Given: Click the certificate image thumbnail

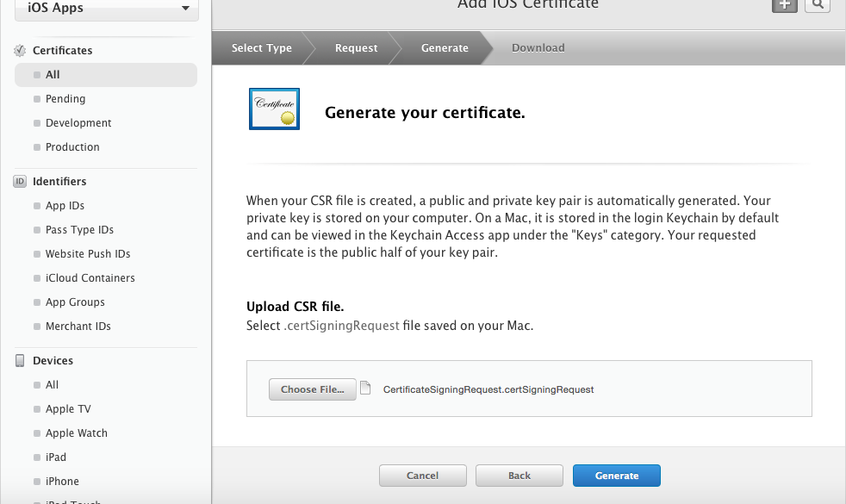Looking at the screenshot, I should pyautogui.click(x=274, y=109).
